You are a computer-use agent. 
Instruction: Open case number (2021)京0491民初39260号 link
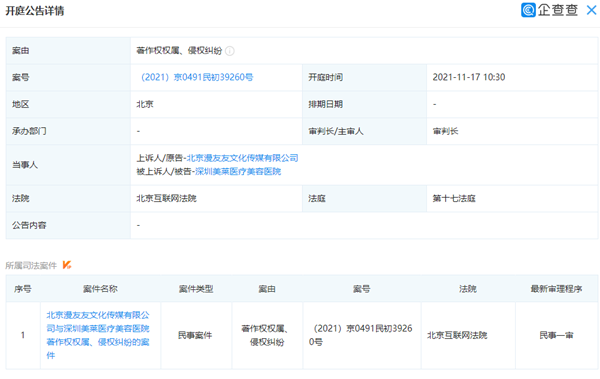(x=197, y=77)
